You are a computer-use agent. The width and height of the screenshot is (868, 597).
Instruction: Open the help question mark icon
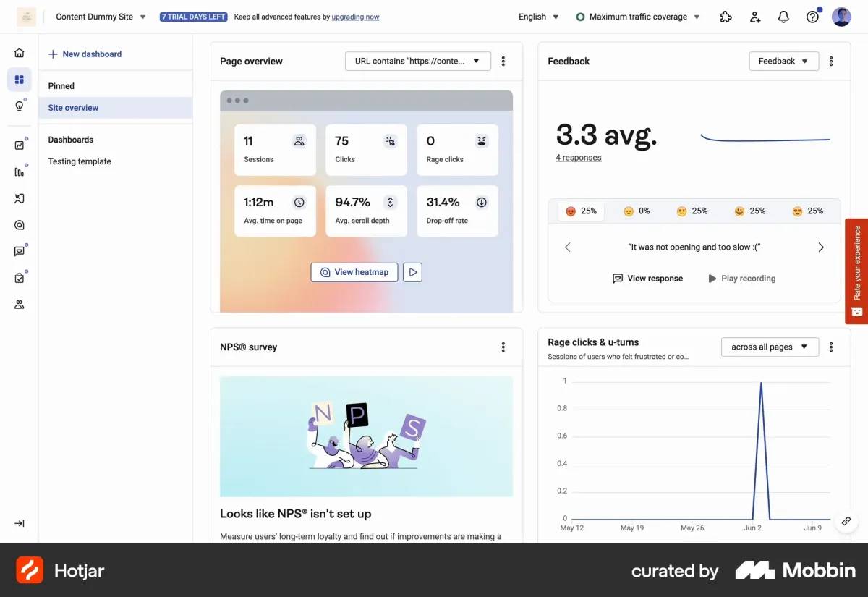812,17
